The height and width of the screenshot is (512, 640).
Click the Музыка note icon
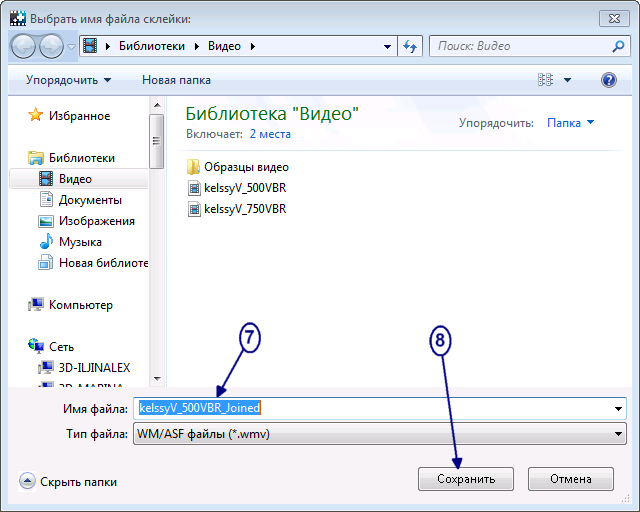pyautogui.click(x=46, y=241)
